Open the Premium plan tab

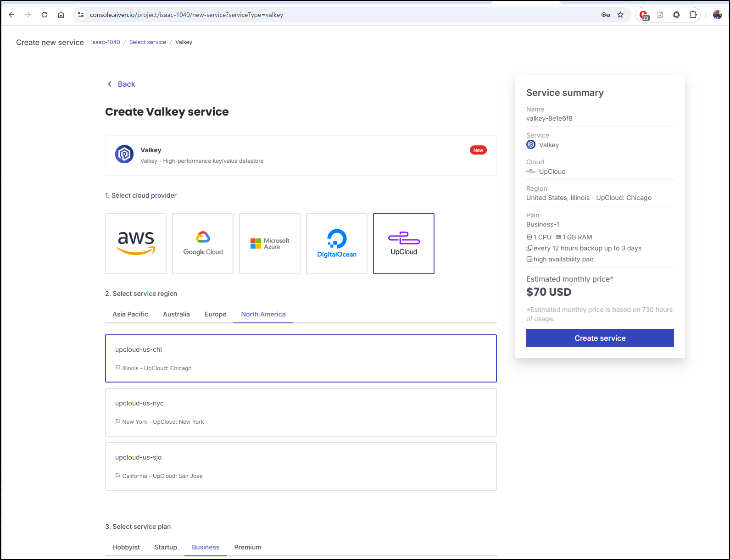click(x=248, y=547)
